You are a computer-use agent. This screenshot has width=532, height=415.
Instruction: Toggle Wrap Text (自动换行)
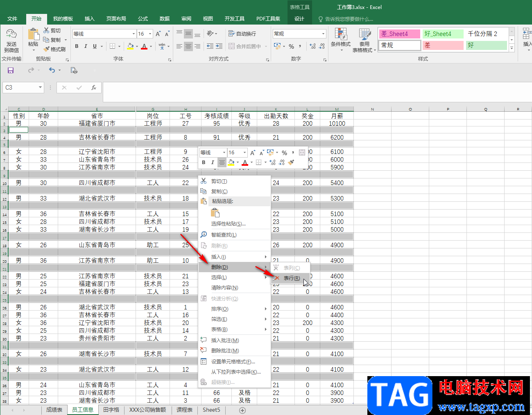point(242,34)
